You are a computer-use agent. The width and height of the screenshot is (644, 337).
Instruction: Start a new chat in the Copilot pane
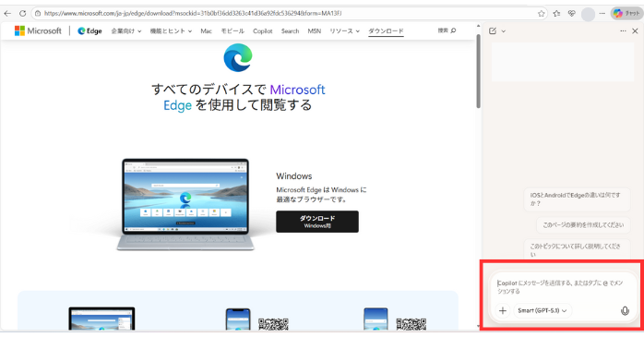[493, 30]
